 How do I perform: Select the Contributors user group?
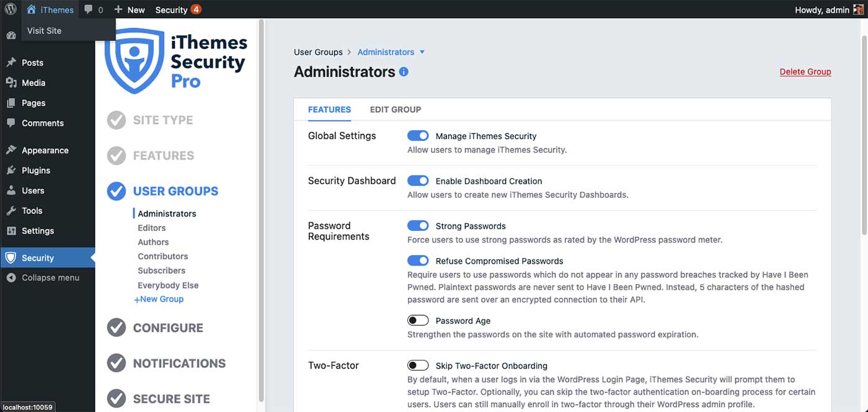163,256
